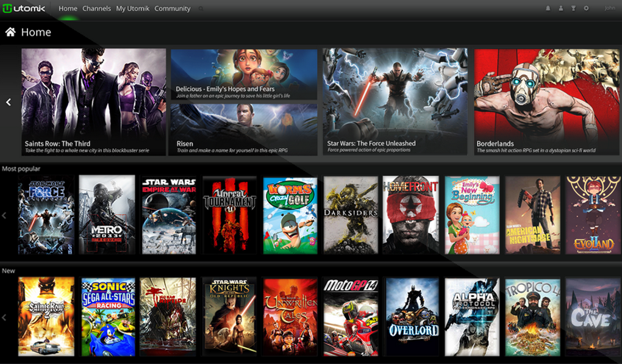Select the Homefront cover
This screenshot has height=364, width=622.
[411, 215]
